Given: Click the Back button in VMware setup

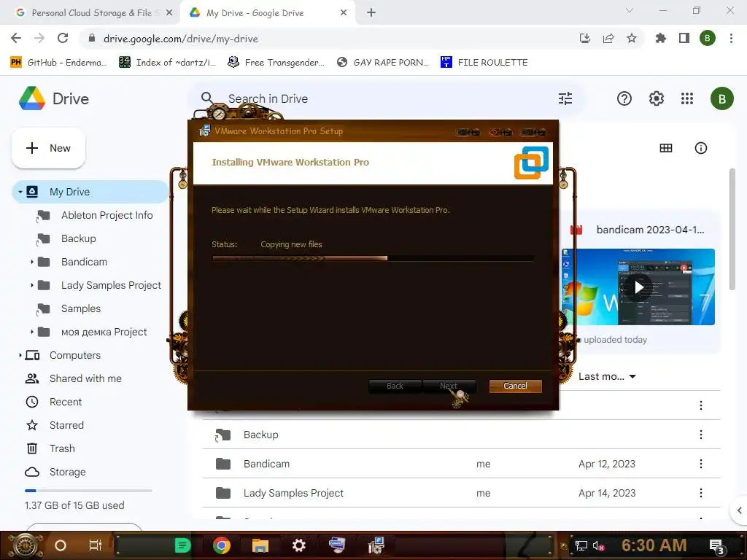Looking at the screenshot, I should point(395,386).
